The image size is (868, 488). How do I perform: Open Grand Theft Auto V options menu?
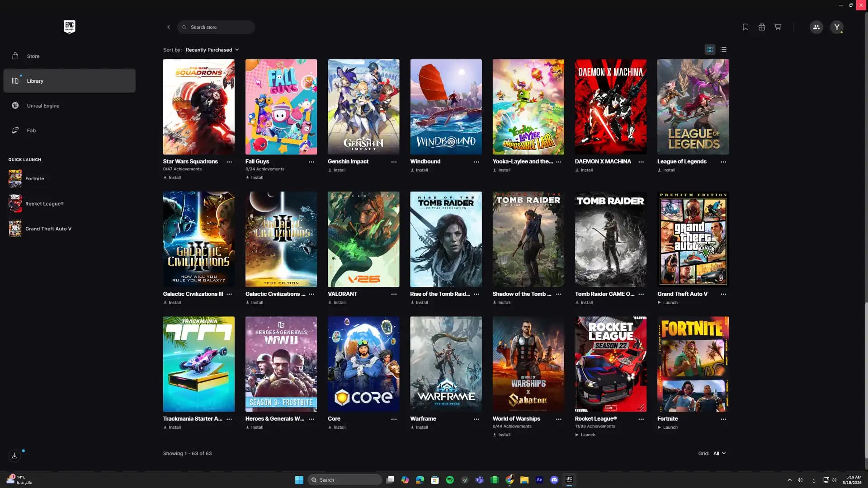(x=723, y=294)
